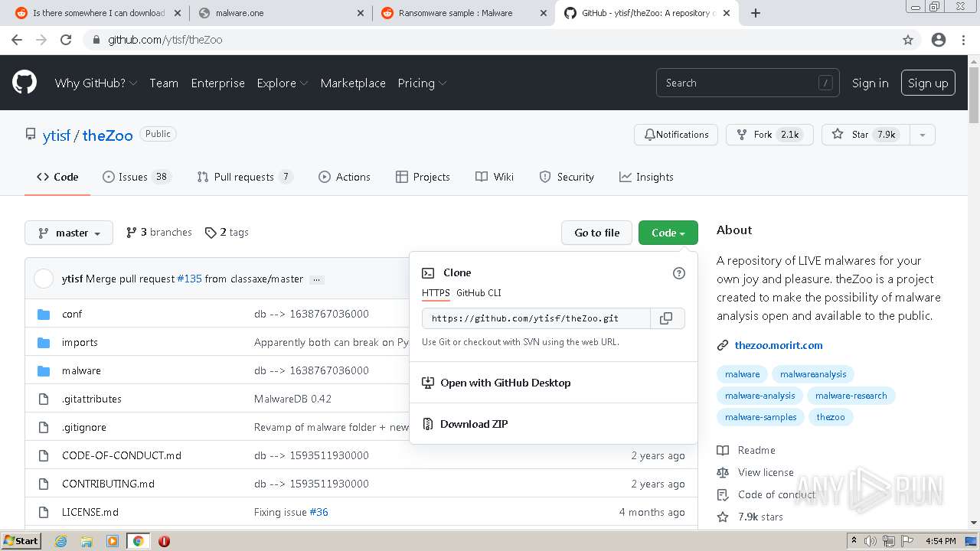Click the GitHub Octocat logo

point(24,83)
